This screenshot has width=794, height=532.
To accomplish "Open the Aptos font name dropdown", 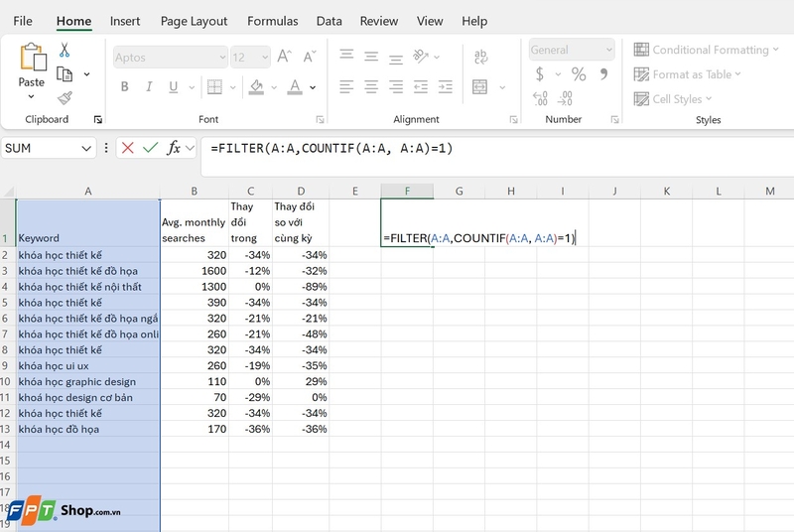I will 222,58.
